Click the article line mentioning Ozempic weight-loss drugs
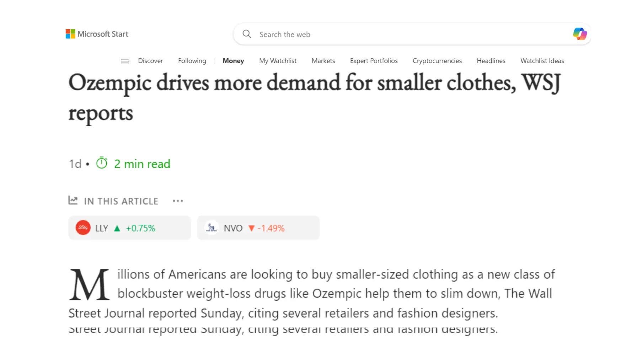 (334, 294)
